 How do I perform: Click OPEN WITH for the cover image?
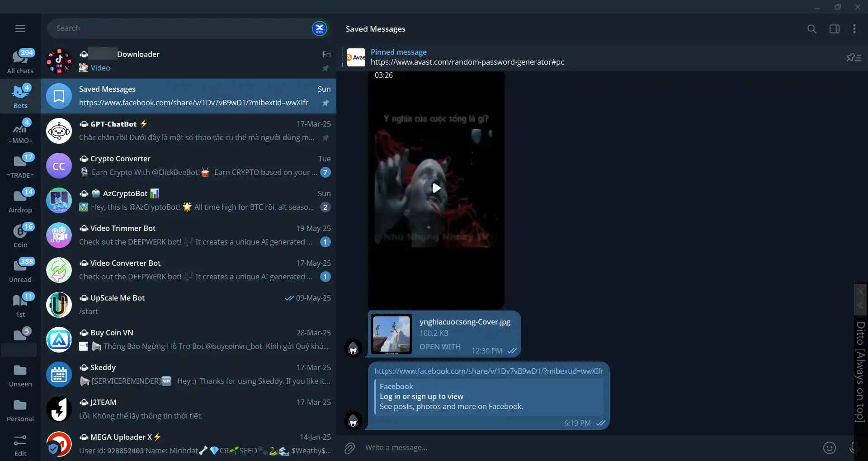[439, 347]
